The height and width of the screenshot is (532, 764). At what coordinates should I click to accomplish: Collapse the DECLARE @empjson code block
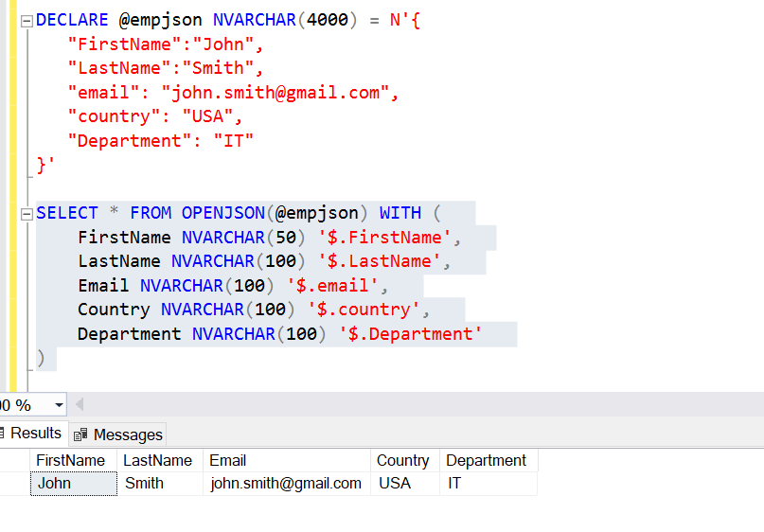tap(27, 21)
